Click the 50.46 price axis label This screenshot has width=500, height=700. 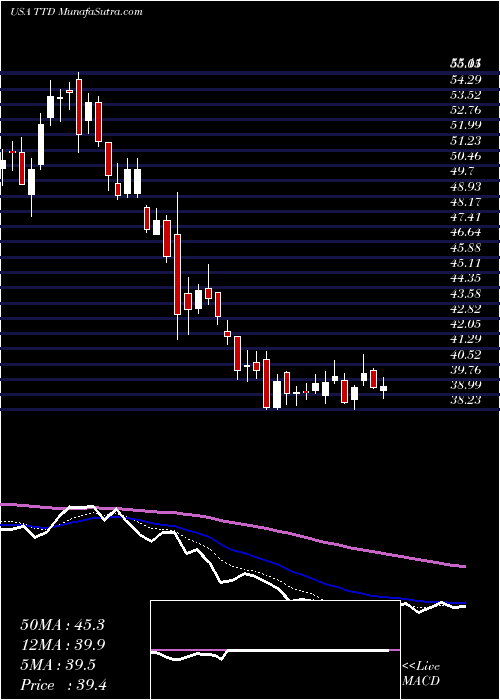point(464,156)
